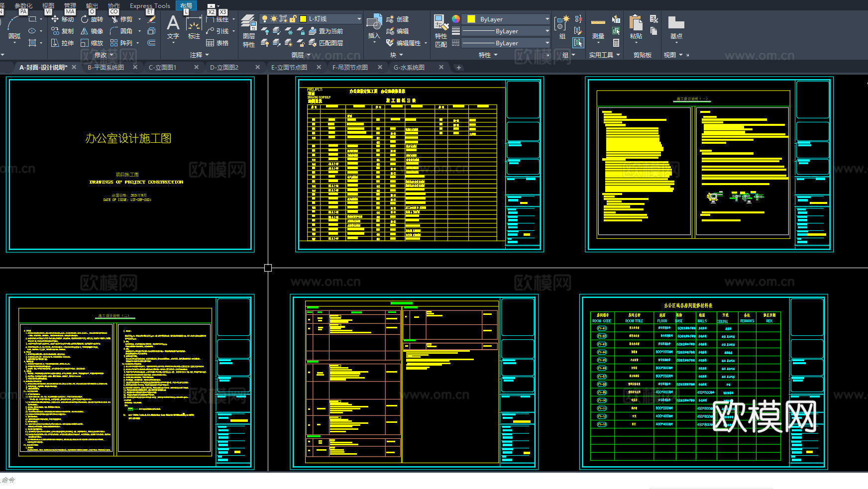Select the Scale (缩放) tool

coord(92,43)
